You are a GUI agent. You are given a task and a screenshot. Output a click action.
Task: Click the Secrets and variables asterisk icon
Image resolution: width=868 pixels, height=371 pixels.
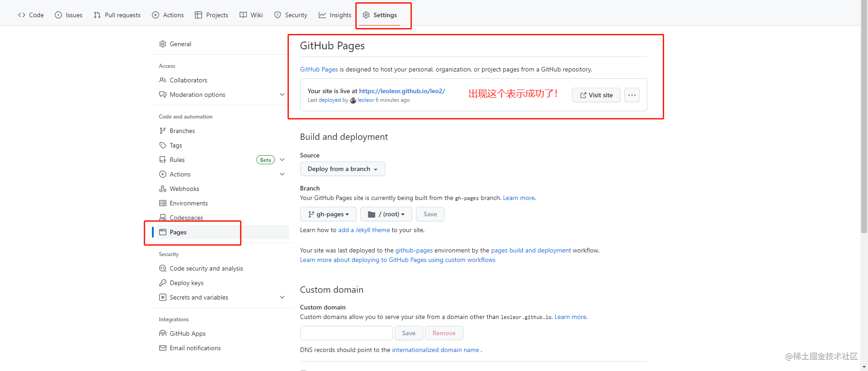[163, 297]
